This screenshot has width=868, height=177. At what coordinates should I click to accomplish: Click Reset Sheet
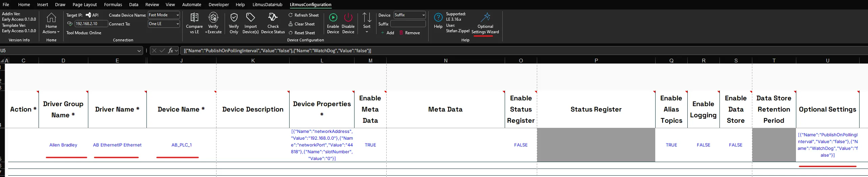pyautogui.click(x=302, y=33)
